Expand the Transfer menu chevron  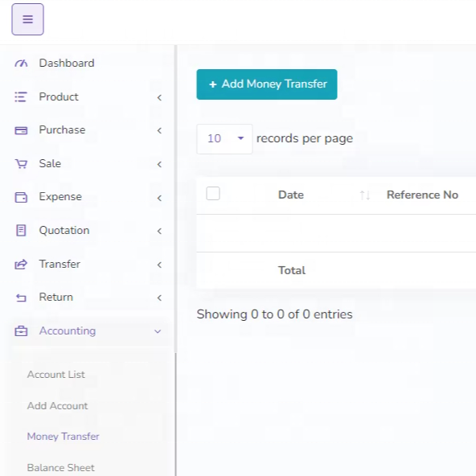tap(159, 265)
